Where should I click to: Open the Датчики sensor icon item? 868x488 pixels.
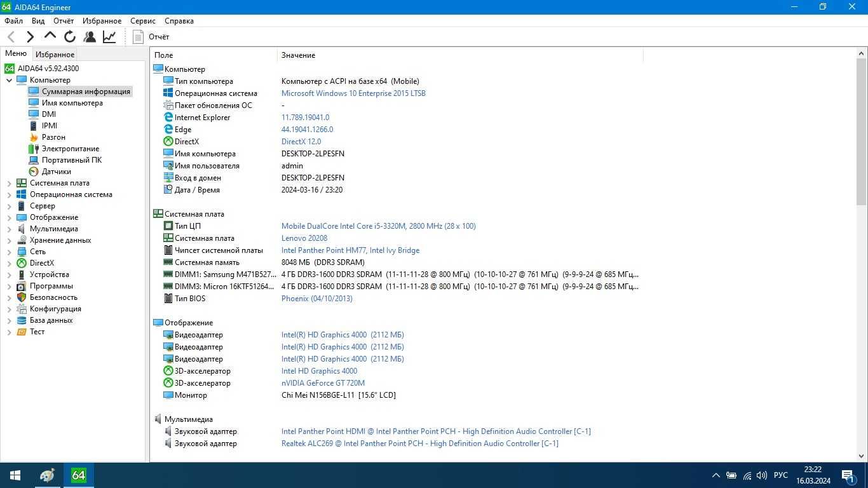click(x=34, y=172)
